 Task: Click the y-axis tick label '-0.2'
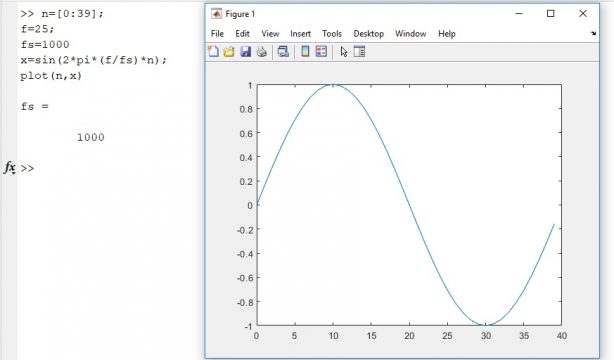click(245, 230)
